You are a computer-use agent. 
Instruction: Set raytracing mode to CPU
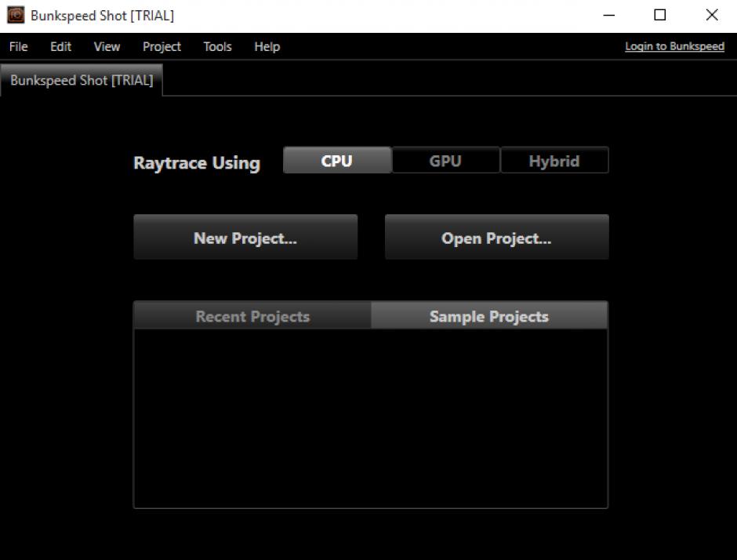[337, 160]
